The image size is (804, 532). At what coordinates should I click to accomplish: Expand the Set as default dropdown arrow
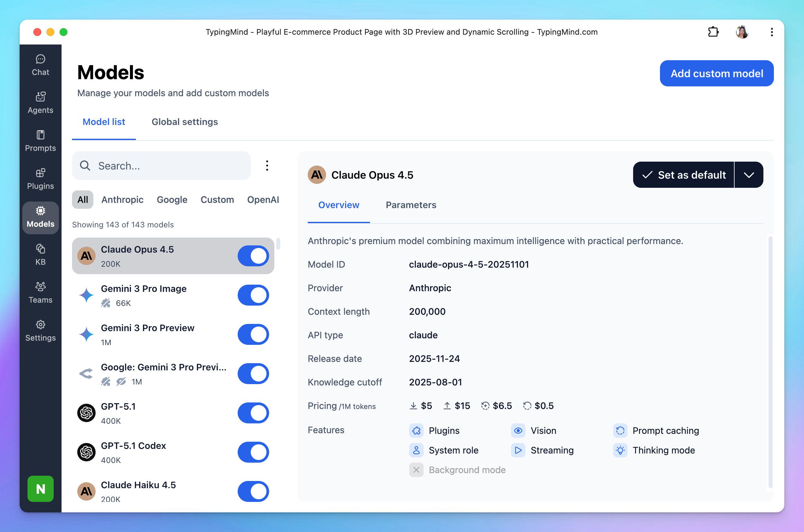[x=749, y=175]
